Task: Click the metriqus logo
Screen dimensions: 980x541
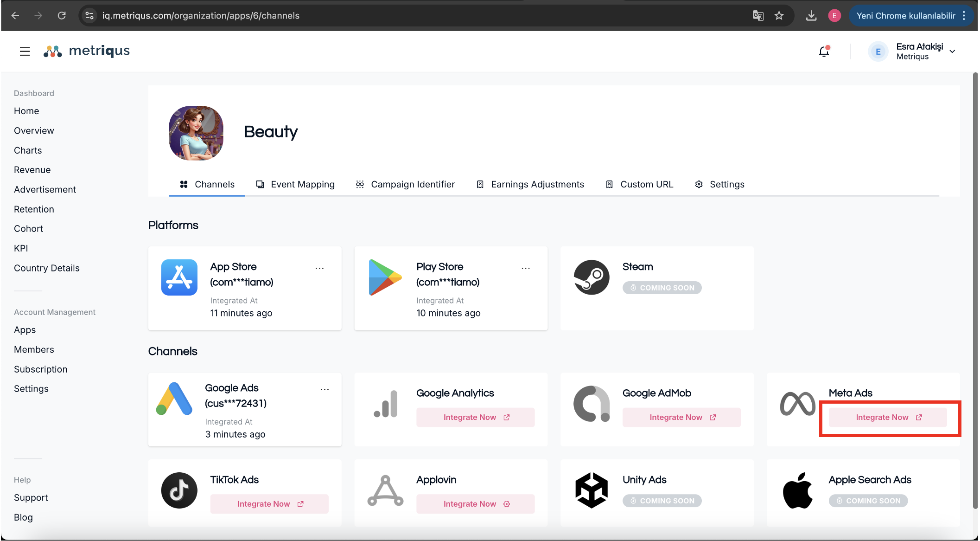Action: tap(87, 51)
